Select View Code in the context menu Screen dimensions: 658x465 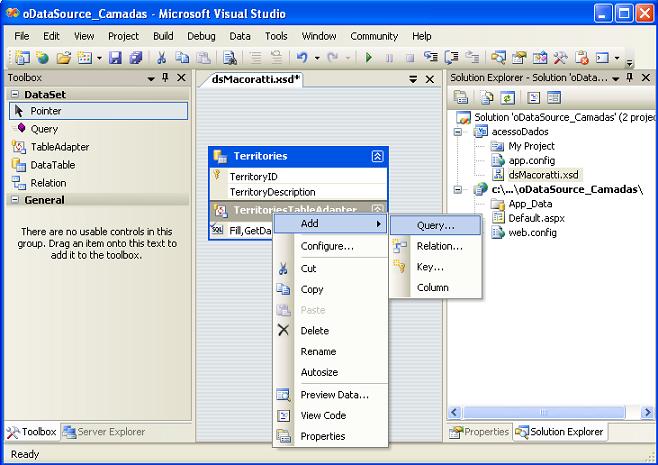pyautogui.click(x=330, y=415)
